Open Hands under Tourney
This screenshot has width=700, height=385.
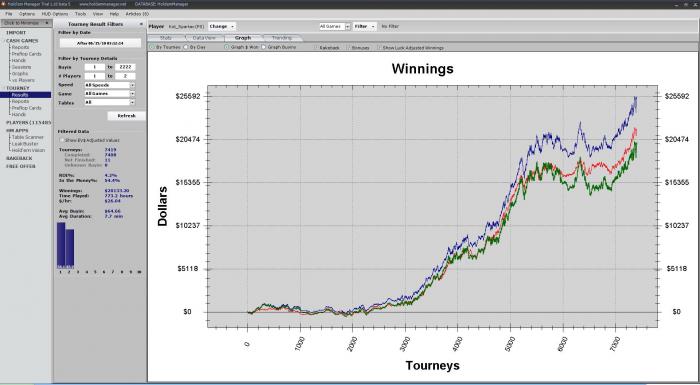click(x=19, y=114)
